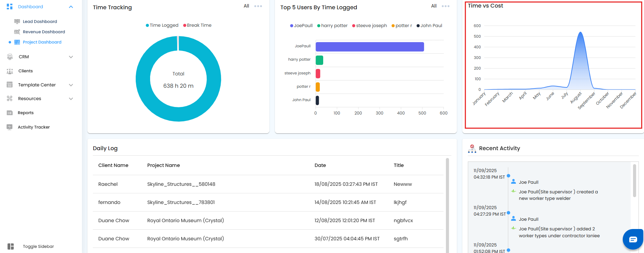The height and width of the screenshot is (253, 644).
Task: Click the Date column header
Action: coord(320,165)
